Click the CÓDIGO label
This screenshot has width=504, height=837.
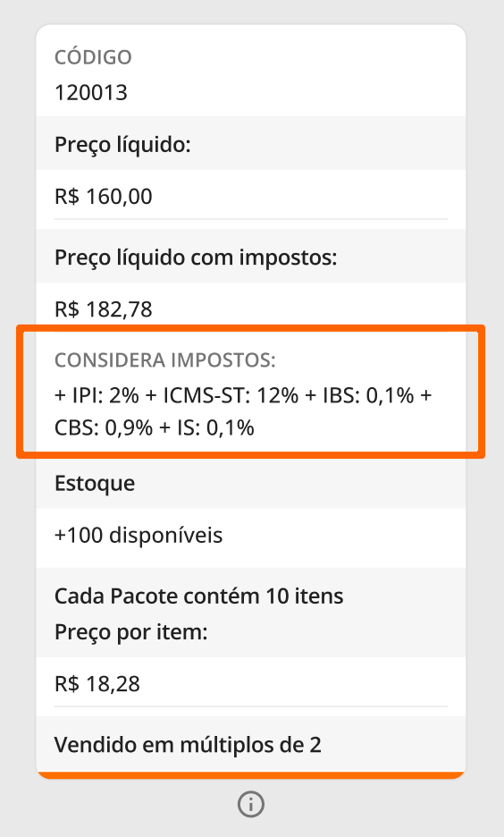pyautogui.click(x=93, y=57)
